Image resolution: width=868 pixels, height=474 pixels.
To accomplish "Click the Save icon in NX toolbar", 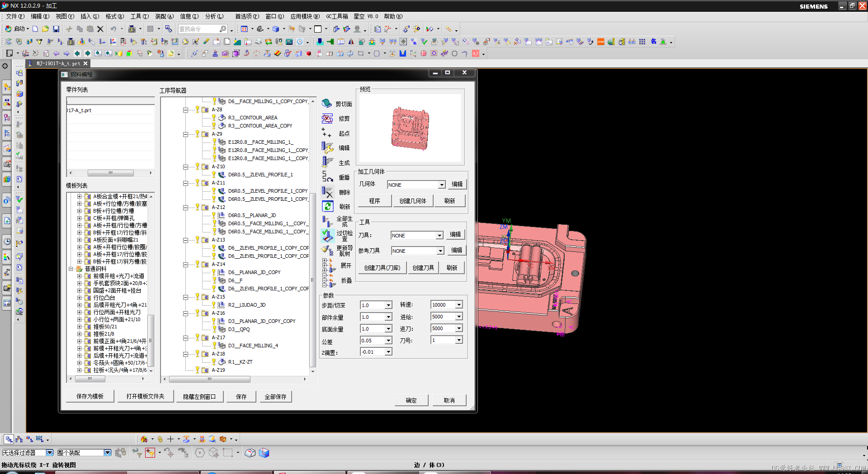I will tap(56, 29).
